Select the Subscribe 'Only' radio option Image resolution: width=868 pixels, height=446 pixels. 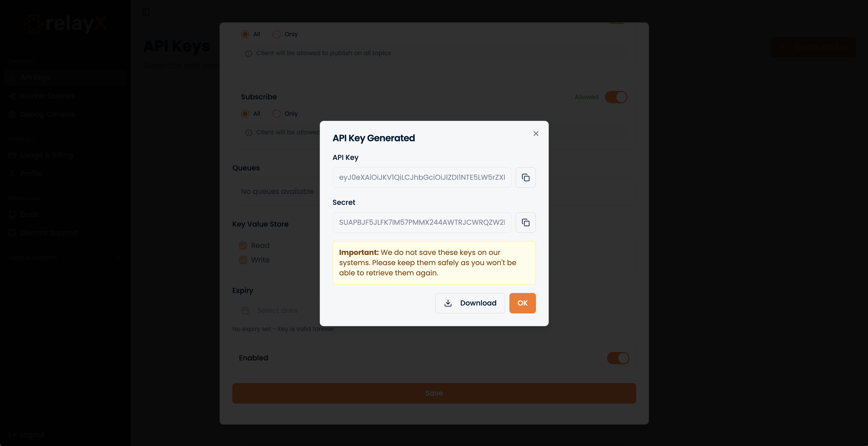pos(276,114)
